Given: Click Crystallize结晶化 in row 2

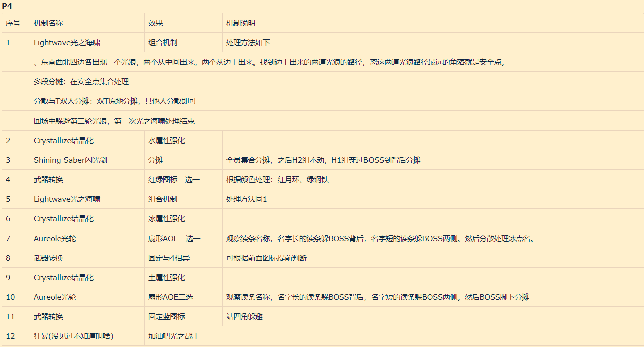Looking at the screenshot, I should 63,141.
